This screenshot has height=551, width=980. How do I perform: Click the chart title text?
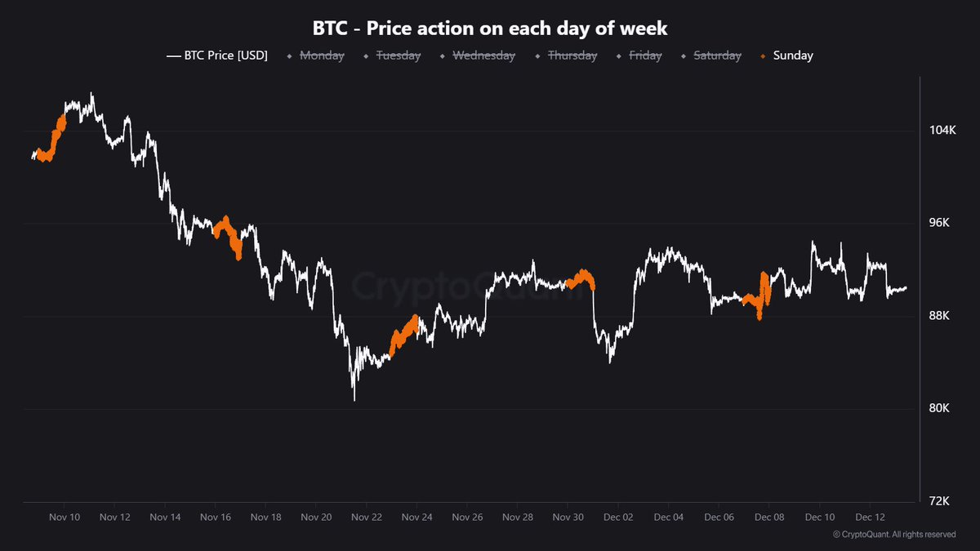coord(490,29)
